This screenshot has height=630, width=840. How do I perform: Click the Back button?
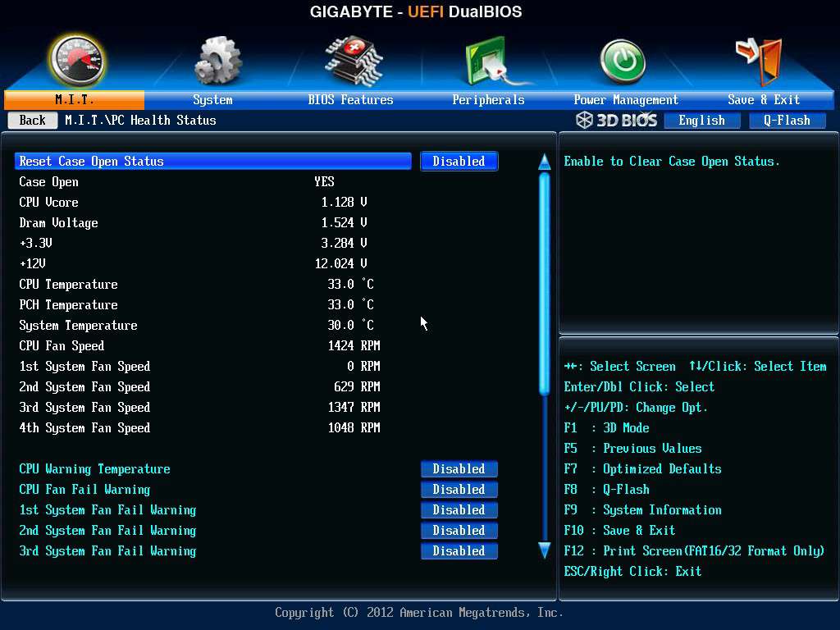(x=33, y=121)
